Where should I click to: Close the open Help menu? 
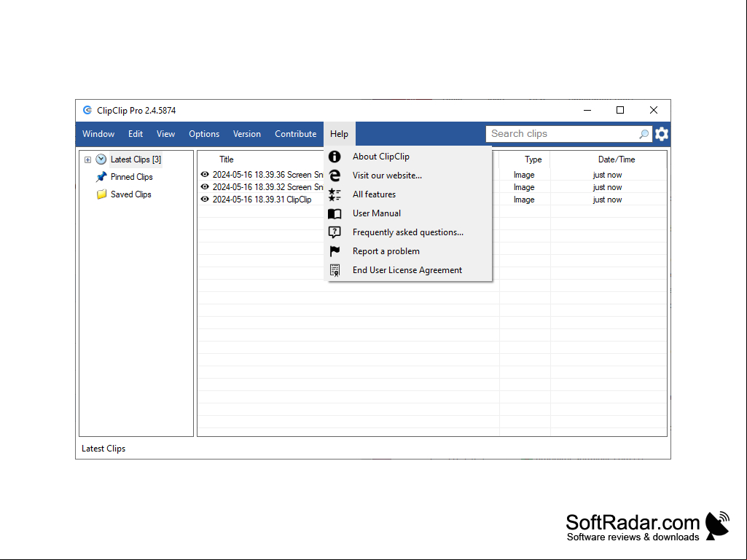click(339, 134)
